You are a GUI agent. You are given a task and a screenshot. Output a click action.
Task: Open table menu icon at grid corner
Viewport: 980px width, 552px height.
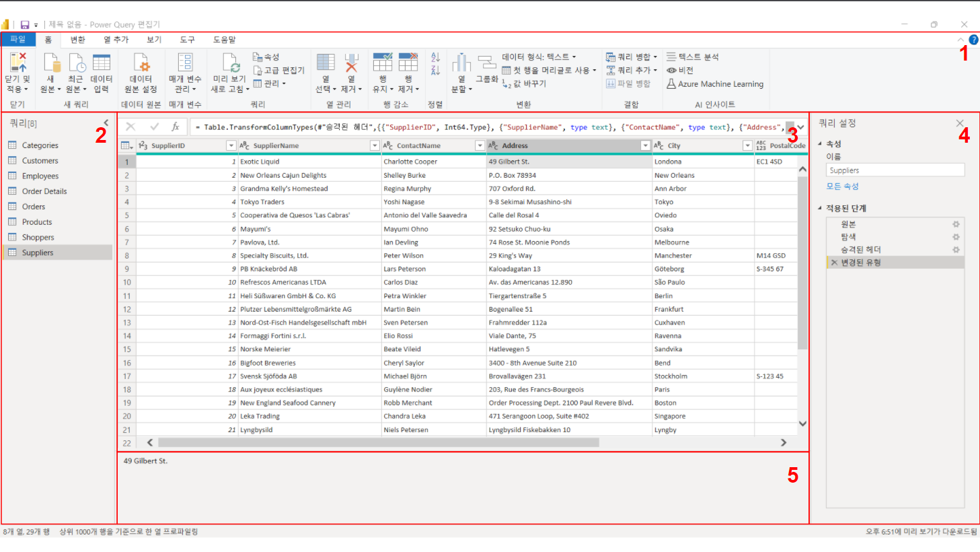point(126,145)
